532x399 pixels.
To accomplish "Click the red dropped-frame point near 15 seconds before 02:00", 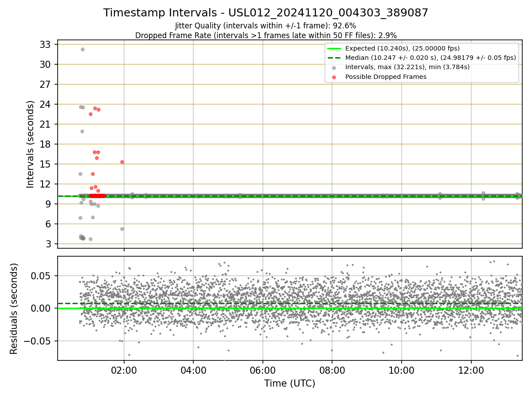I will pos(122,162).
